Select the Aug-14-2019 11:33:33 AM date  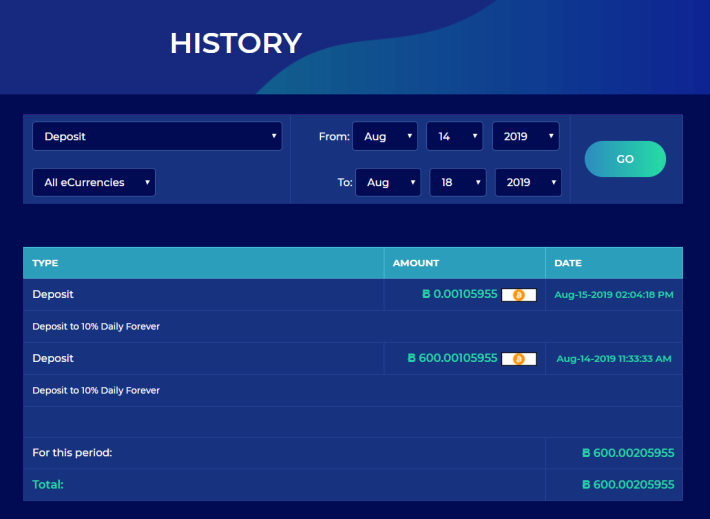[614, 359]
